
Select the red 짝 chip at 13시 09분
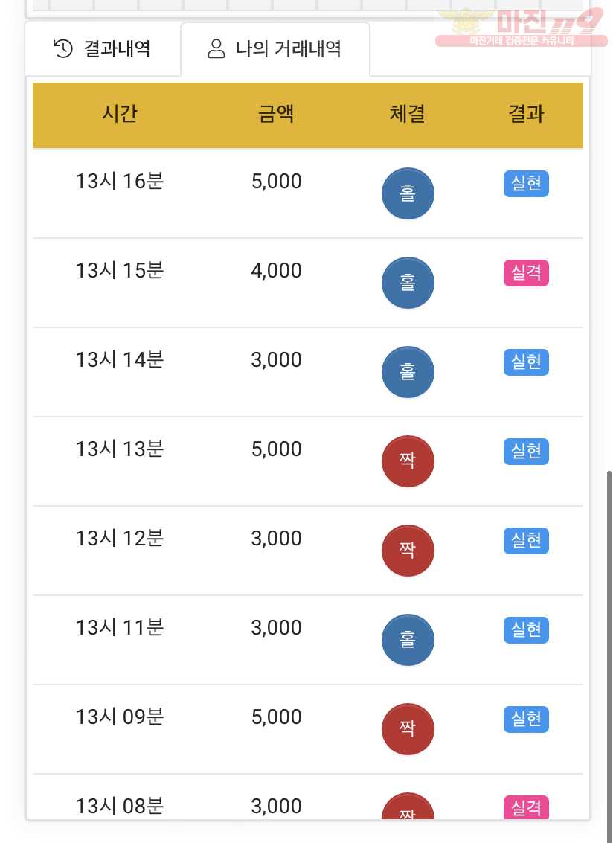pyautogui.click(x=408, y=729)
